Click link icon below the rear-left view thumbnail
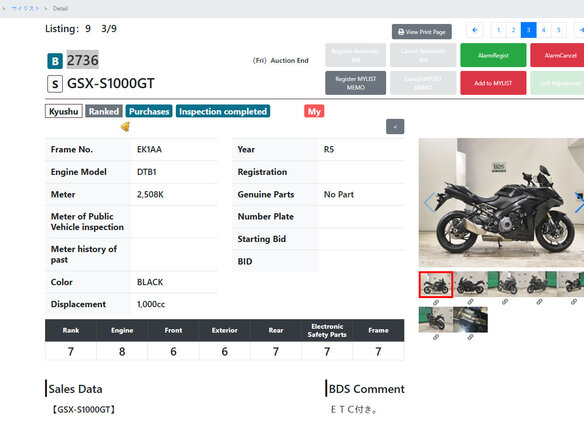 436,337
